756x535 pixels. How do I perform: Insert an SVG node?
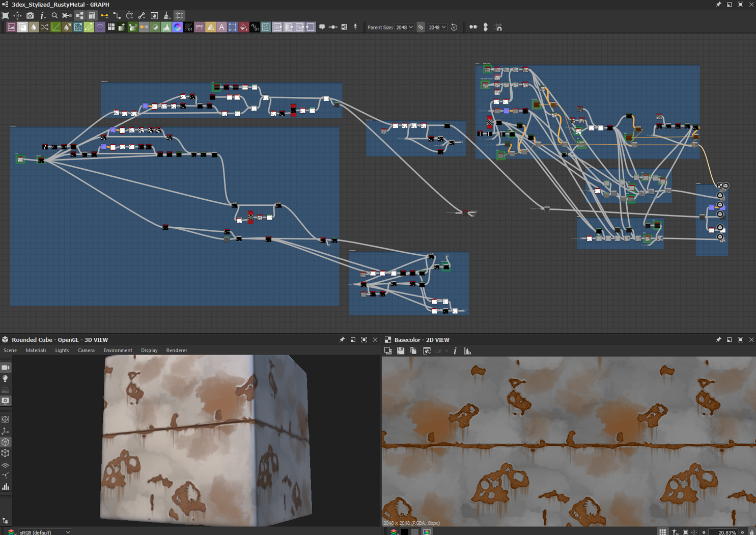(x=200, y=28)
